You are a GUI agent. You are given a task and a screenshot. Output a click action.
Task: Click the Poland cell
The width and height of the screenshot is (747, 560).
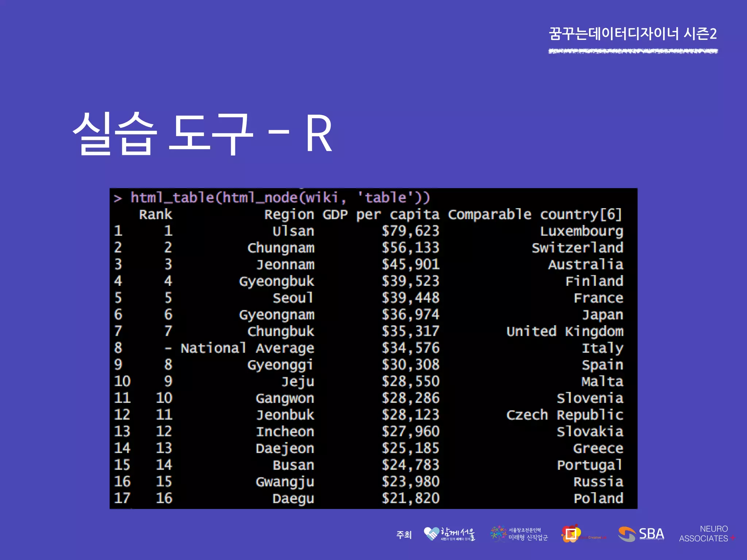coord(599,498)
